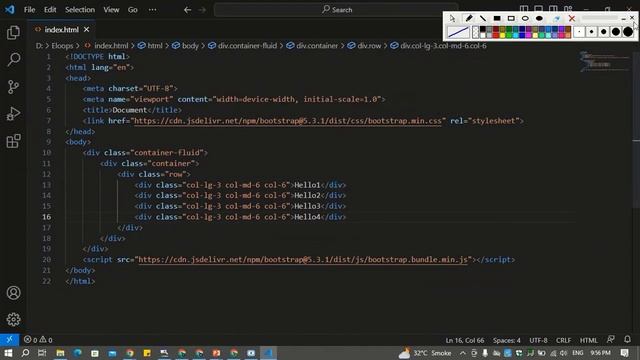The height and width of the screenshot is (360, 640).
Task: Click the red X clear-drawing icon
Action: pos(572,18)
